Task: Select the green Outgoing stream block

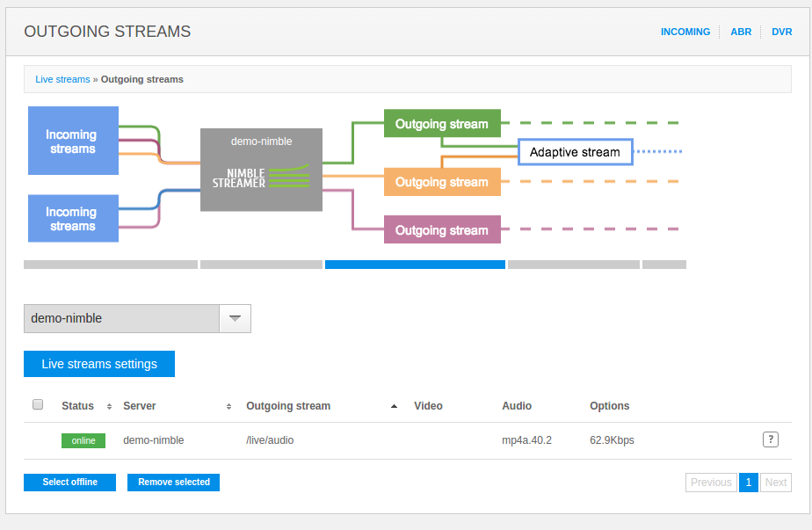Action: tap(442, 124)
